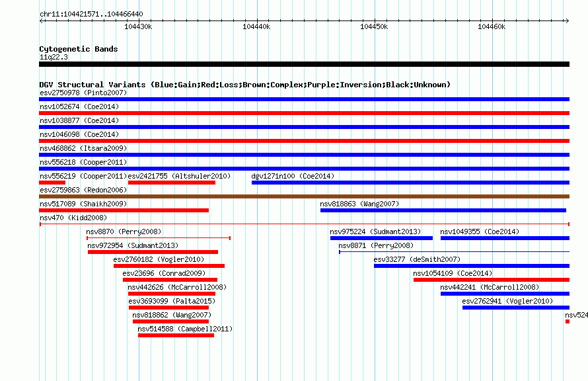Open variant nsv470 (Kidd2008) label
Screen dimensions: 588x381
73,218
